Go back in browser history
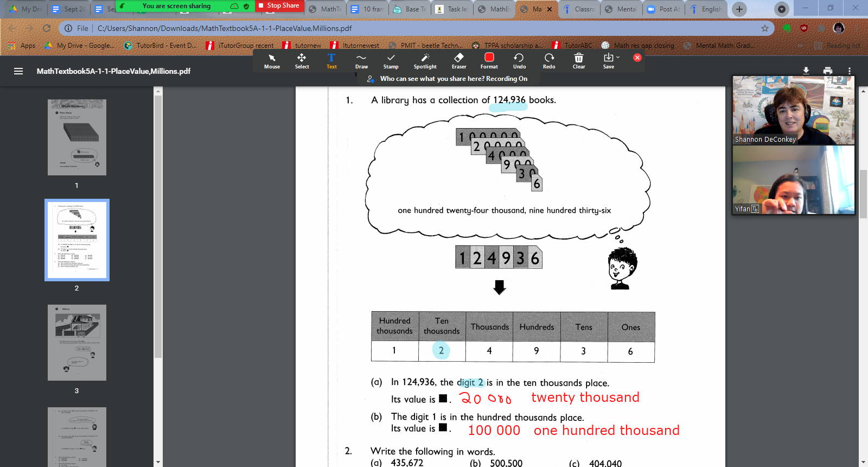Screen dimensions: 868x467 pyautogui.click(x=12, y=28)
